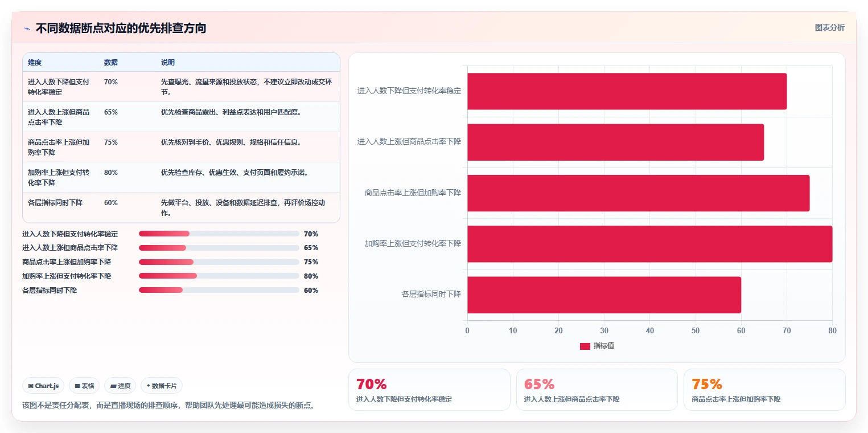Click description 先做平台、投放、设备和数据延迟排查
The image size is (868, 433).
243,208
